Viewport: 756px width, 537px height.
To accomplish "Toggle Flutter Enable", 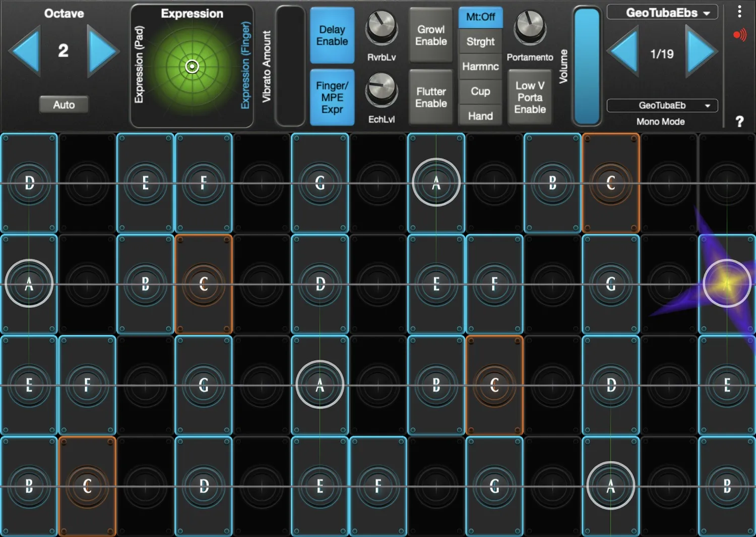I will tap(431, 97).
